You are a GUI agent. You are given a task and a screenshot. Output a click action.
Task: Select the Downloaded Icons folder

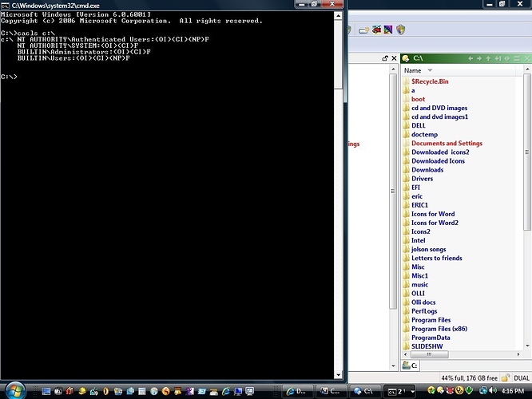(x=438, y=161)
